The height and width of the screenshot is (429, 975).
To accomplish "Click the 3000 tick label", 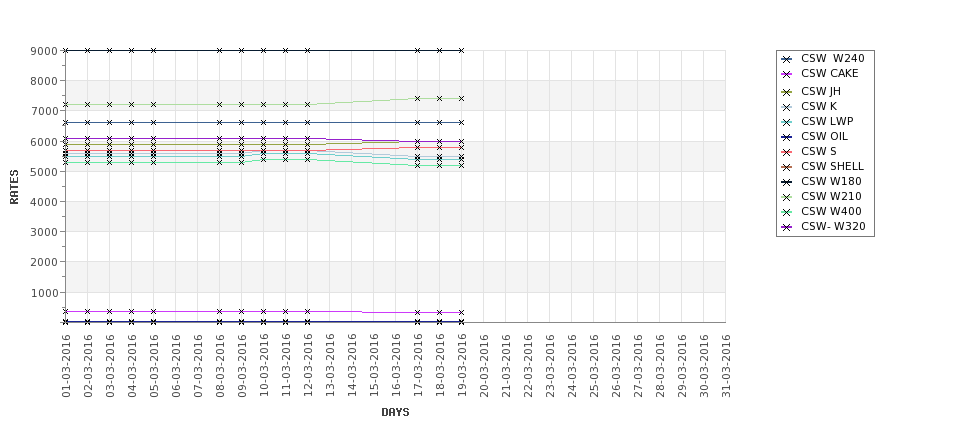I will point(44,232).
